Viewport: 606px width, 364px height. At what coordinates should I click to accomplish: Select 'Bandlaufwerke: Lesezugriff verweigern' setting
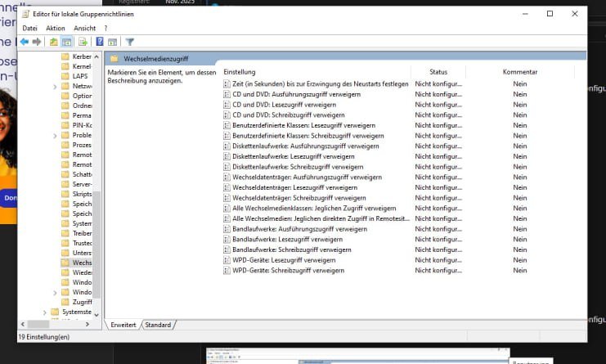[288, 240]
